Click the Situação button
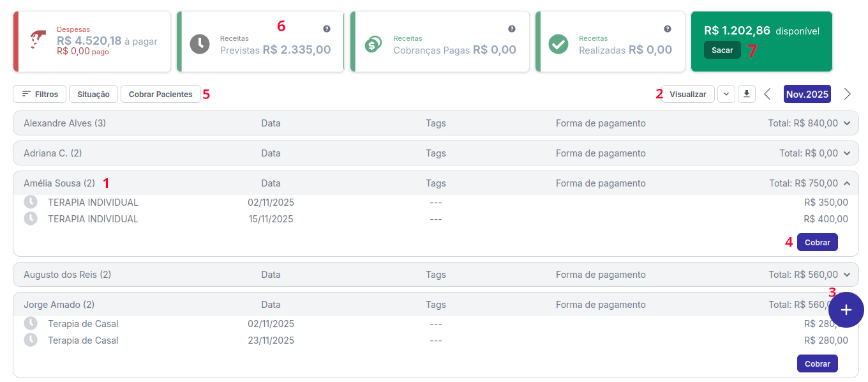 click(x=93, y=94)
